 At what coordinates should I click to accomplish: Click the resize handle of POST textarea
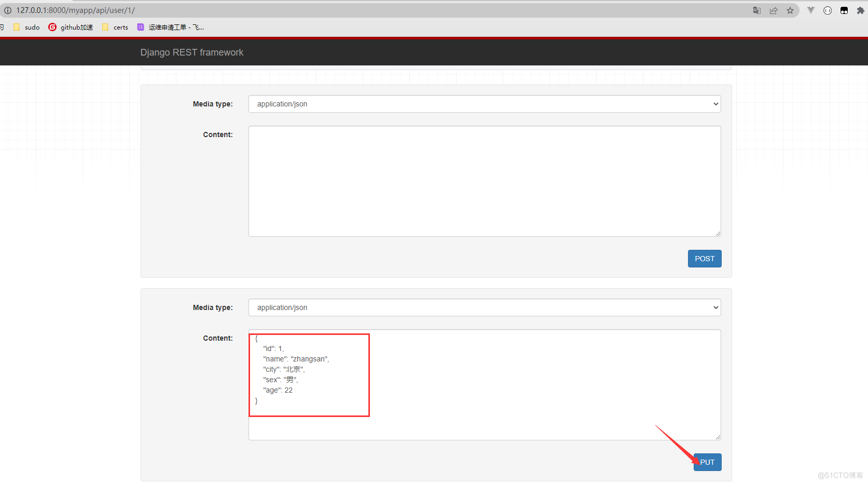(718, 234)
